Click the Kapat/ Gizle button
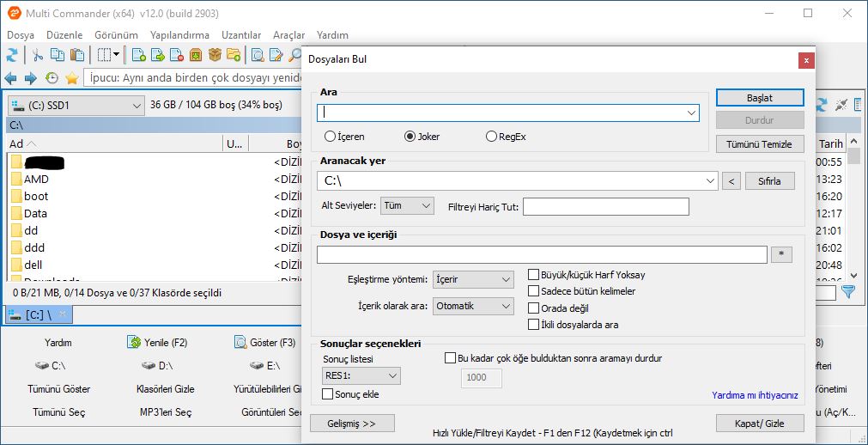The image size is (868, 445). tap(760, 424)
